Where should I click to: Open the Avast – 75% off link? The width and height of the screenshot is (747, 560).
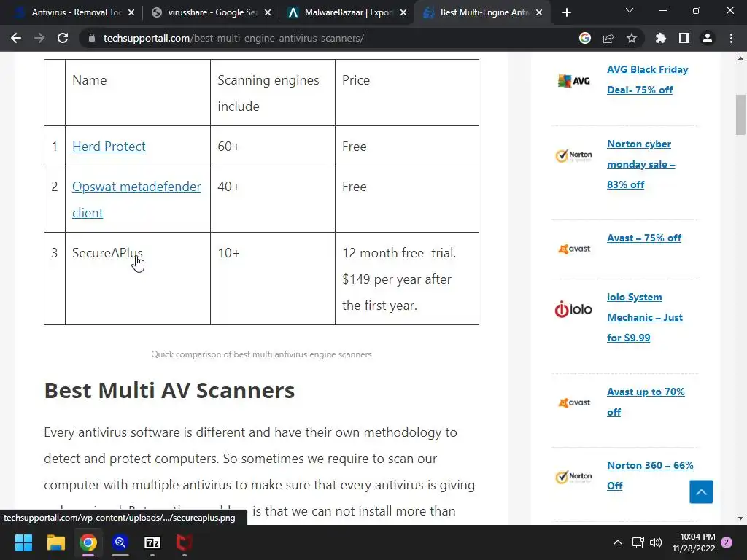pos(643,238)
